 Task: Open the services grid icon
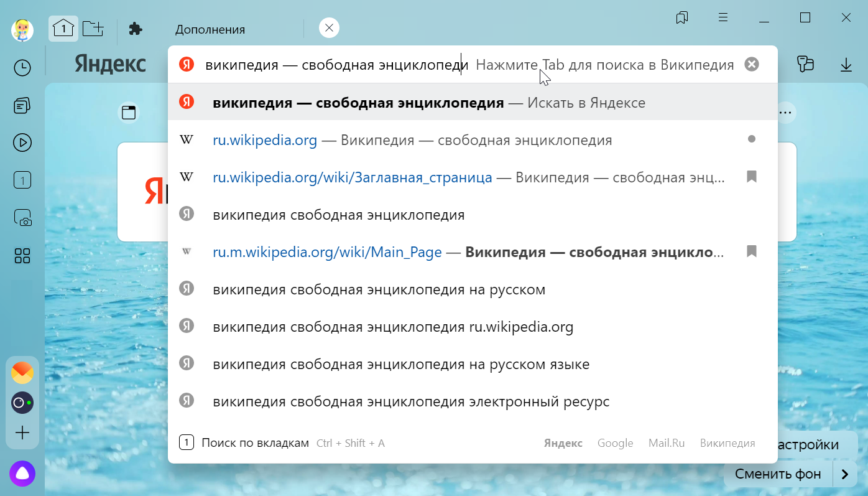pyautogui.click(x=22, y=256)
